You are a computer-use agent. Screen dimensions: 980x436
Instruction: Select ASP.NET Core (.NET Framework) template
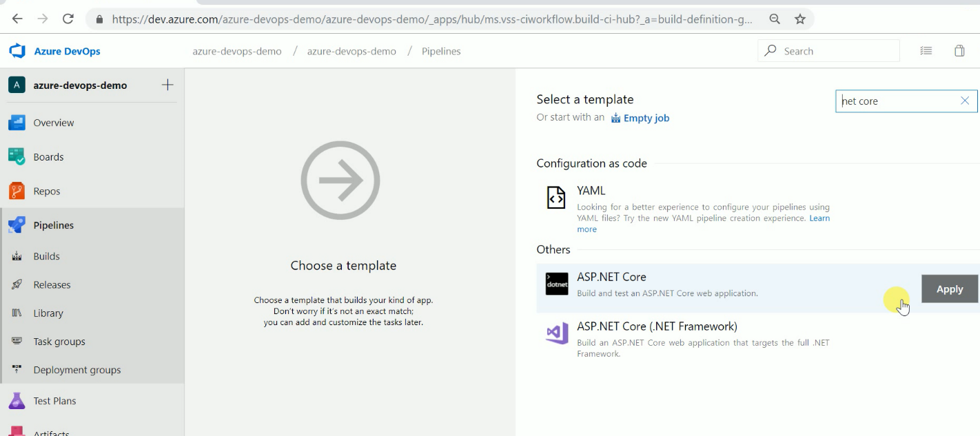pyautogui.click(x=657, y=326)
